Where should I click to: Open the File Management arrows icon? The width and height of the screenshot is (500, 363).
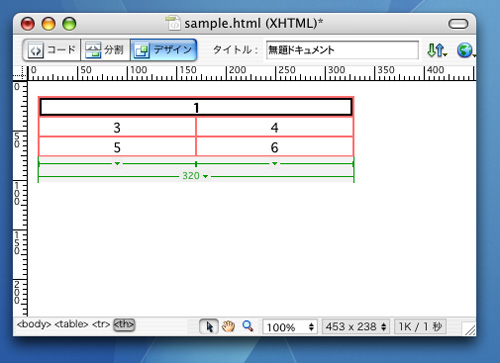point(437,50)
